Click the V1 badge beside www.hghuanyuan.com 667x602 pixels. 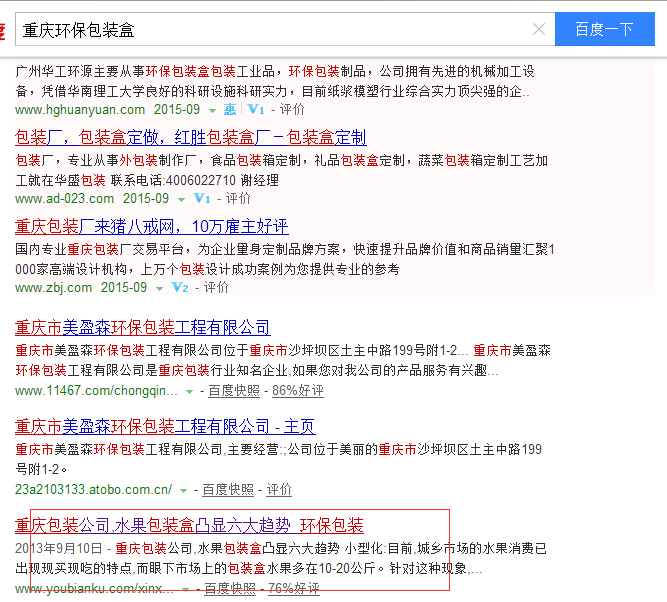click(x=256, y=110)
